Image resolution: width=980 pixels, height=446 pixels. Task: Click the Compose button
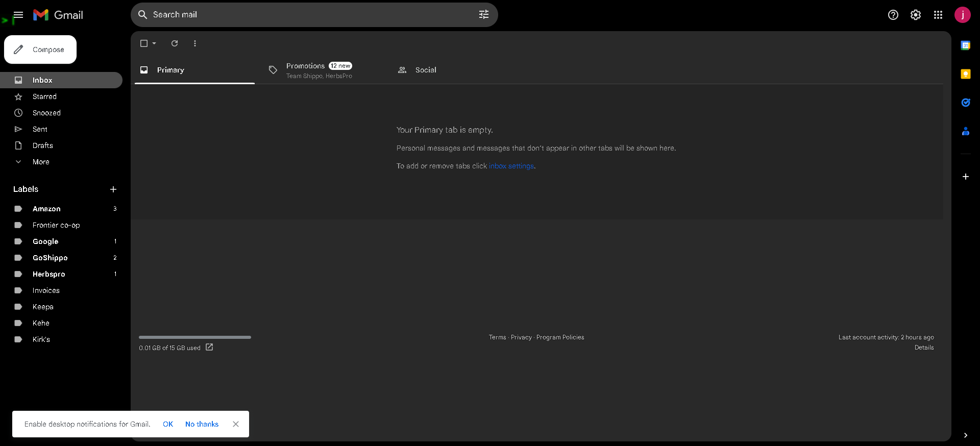coord(40,49)
